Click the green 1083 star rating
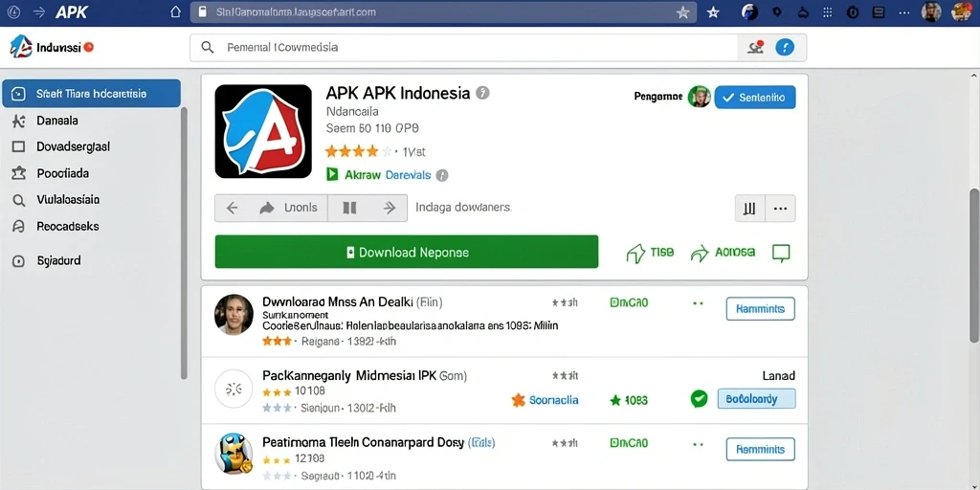Image resolution: width=980 pixels, height=490 pixels. [x=629, y=400]
